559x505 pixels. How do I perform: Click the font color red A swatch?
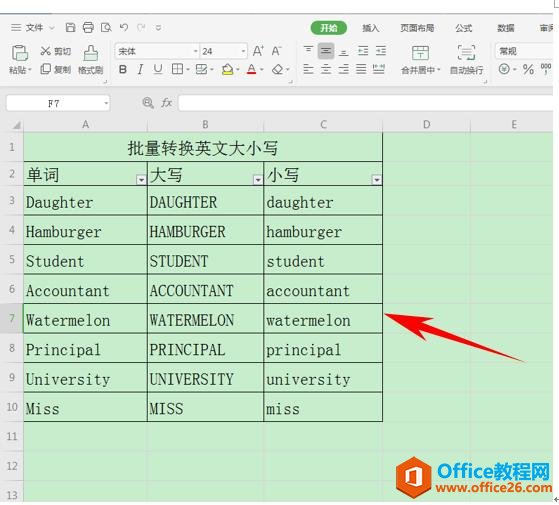click(x=252, y=69)
